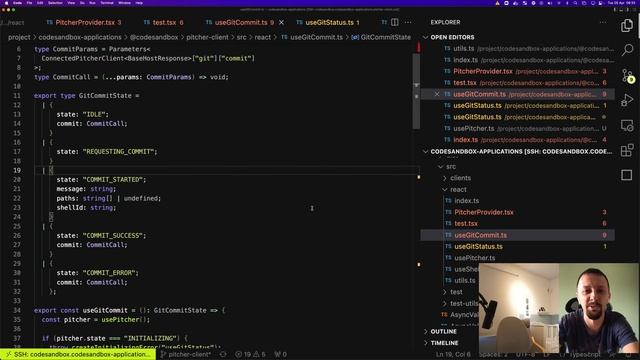Switch to the useGitStatus.ts tab
The width and height of the screenshot is (640, 360).
point(329,22)
